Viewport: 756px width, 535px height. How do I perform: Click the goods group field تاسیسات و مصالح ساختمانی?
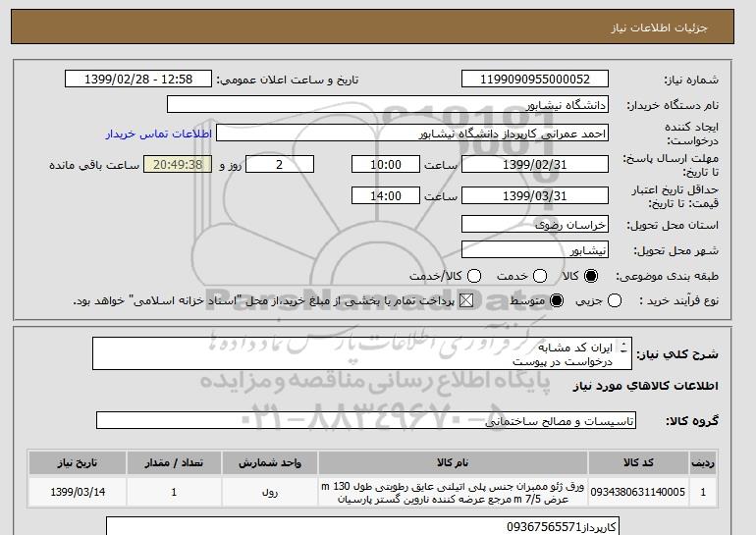(x=366, y=421)
